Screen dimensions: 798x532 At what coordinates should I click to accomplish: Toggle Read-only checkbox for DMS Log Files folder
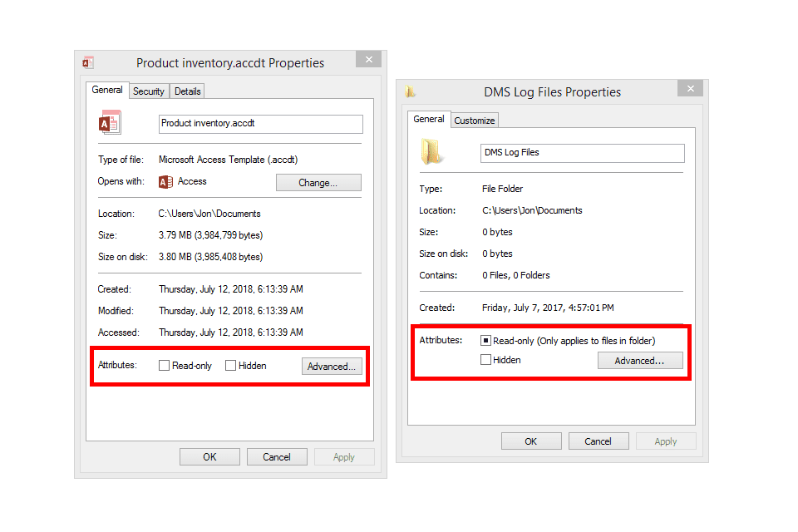click(x=485, y=341)
